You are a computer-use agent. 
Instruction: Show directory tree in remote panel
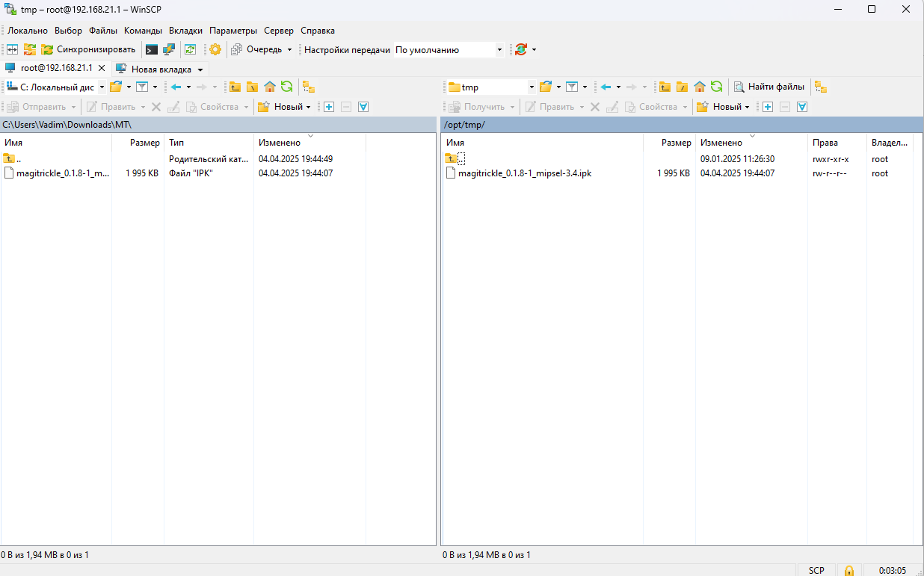tap(821, 87)
